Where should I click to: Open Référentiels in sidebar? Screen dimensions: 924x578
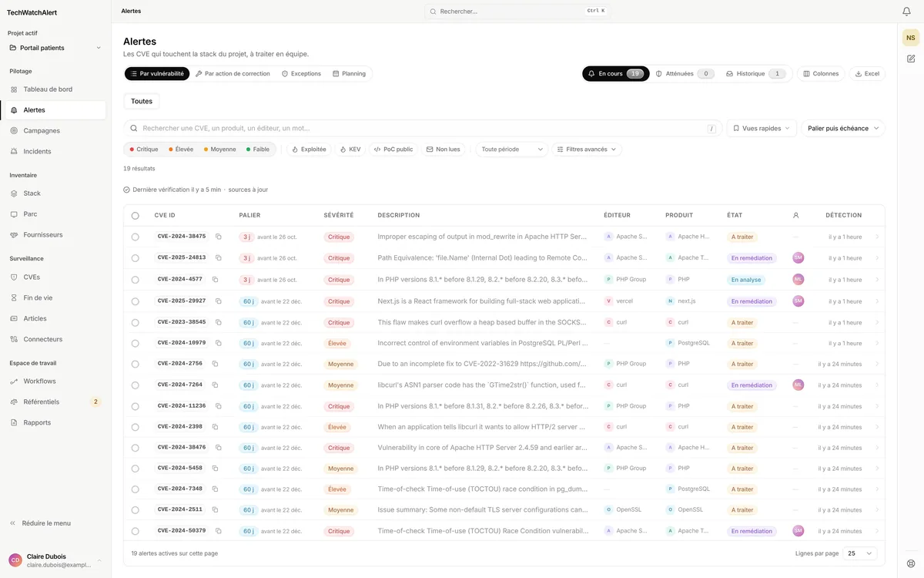[x=54, y=402]
